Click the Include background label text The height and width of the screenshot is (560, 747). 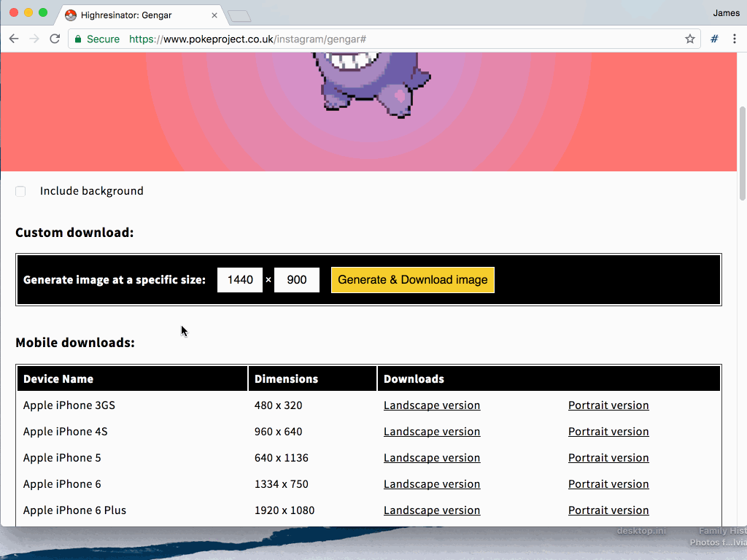pyautogui.click(x=91, y=191)
